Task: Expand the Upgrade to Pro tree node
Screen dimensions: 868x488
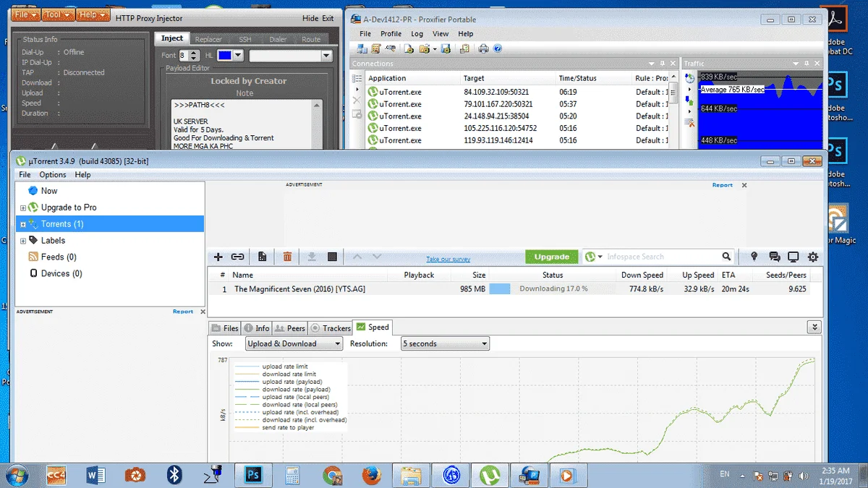Action: (x=23, y=207)
